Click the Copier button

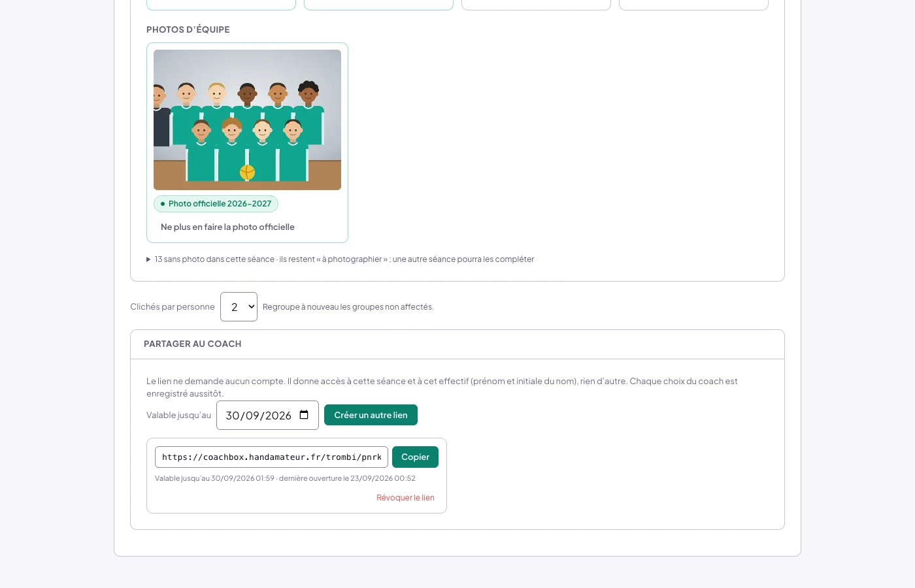tap(415, 457)
